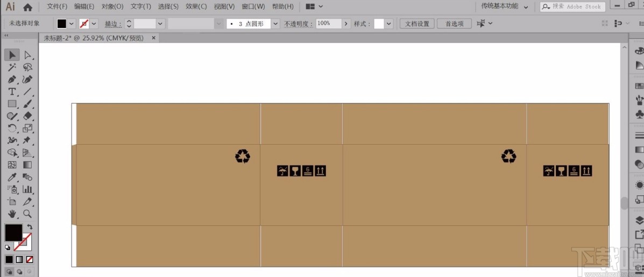This screenshot has height=277, width=644.
Task: Select the Selection tool (black arrow)
Action: click(12, 54)
